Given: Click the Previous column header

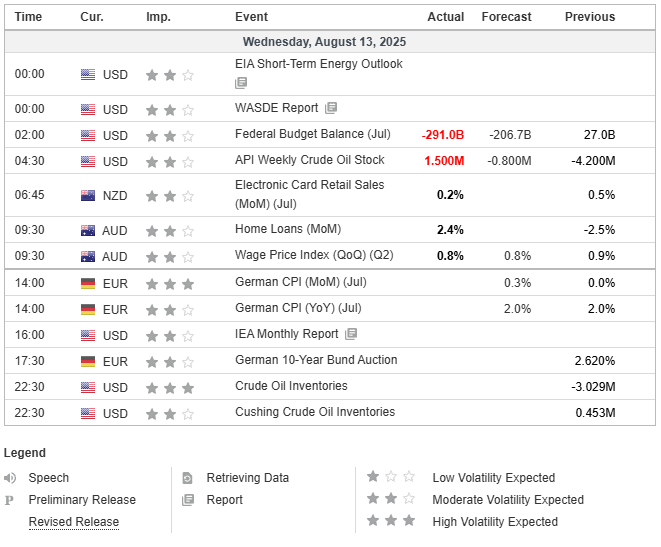Looking at the screenshot, I should click(x=590, y=17).
